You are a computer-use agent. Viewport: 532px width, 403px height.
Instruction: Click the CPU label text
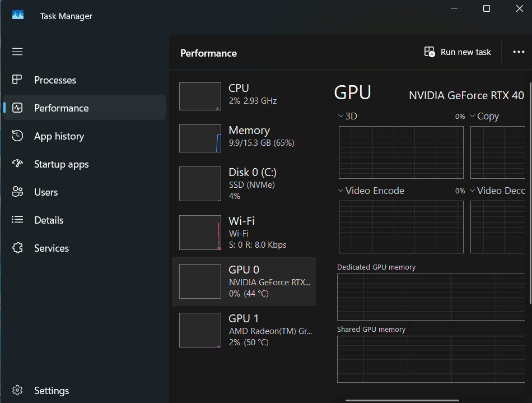click(x=239, y=88)
